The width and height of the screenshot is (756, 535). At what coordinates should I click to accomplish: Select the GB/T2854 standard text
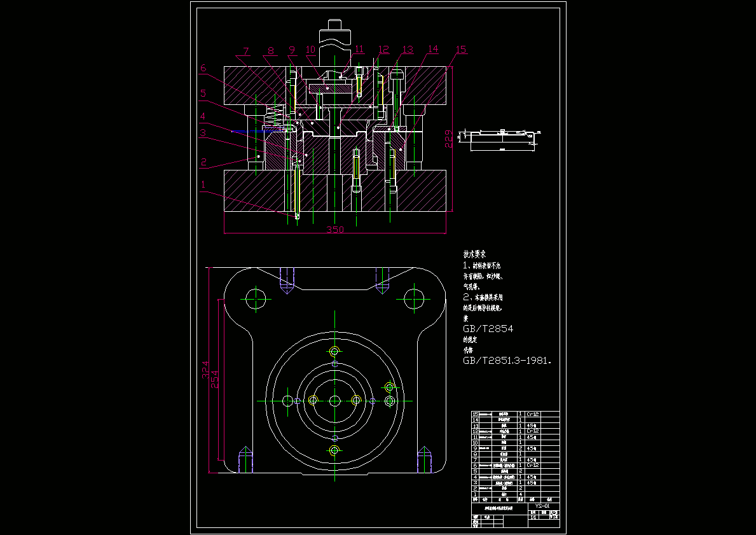pos(488,329)
